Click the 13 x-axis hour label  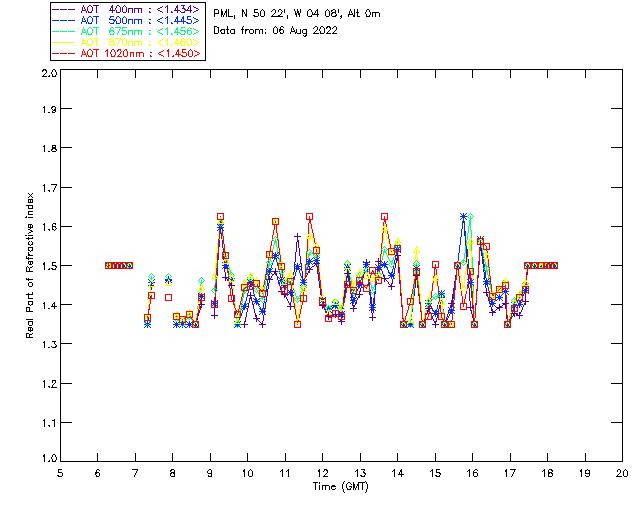(360, 473)
